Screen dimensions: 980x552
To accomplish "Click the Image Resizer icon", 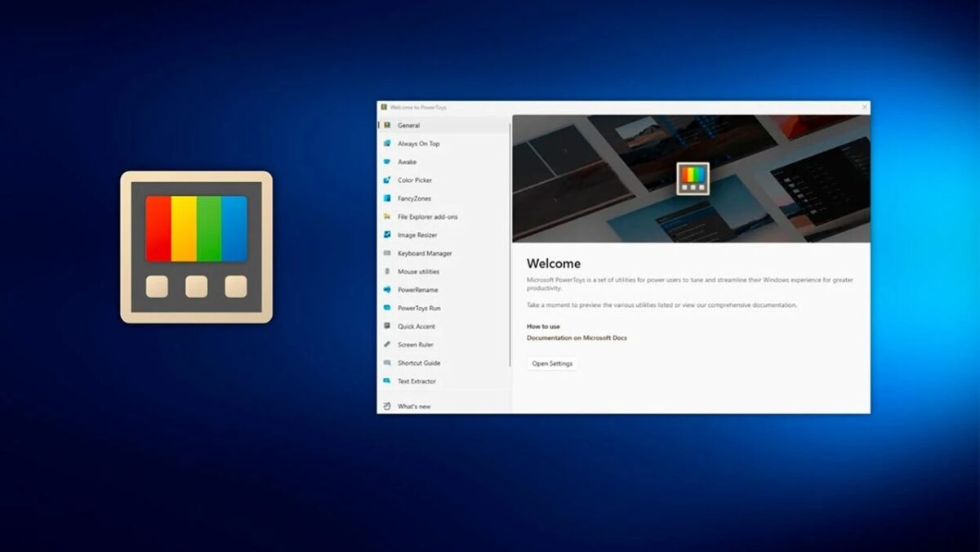I will (x=387, y=235).
